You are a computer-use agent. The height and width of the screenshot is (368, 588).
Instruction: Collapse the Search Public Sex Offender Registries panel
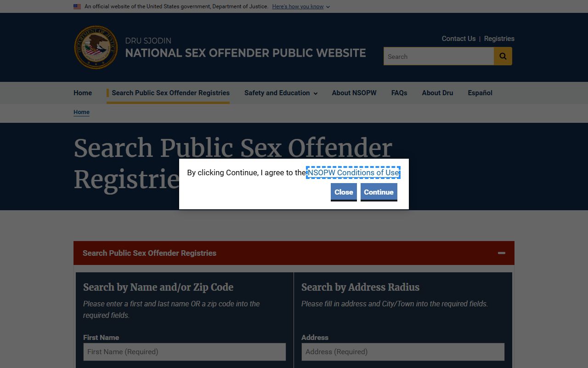point(502,253)
